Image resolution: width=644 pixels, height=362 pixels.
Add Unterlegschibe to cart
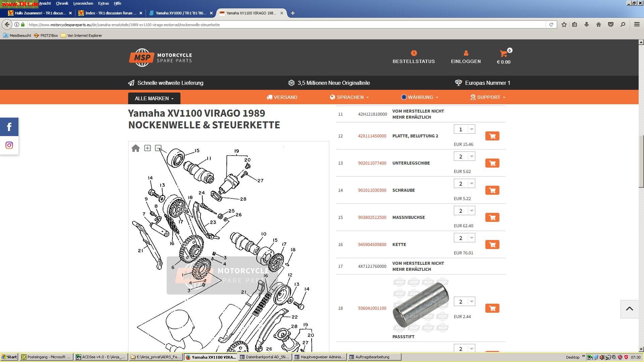click(x=492, y=163)
